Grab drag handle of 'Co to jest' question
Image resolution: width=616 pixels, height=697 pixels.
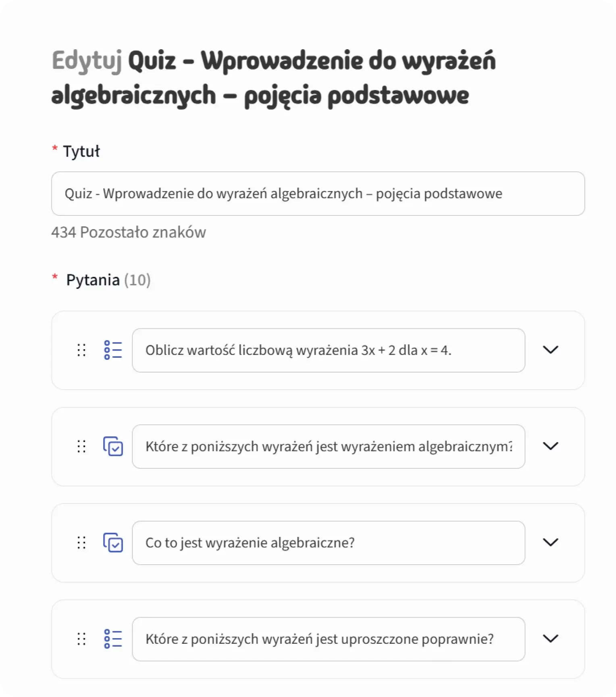coord(81,543)
